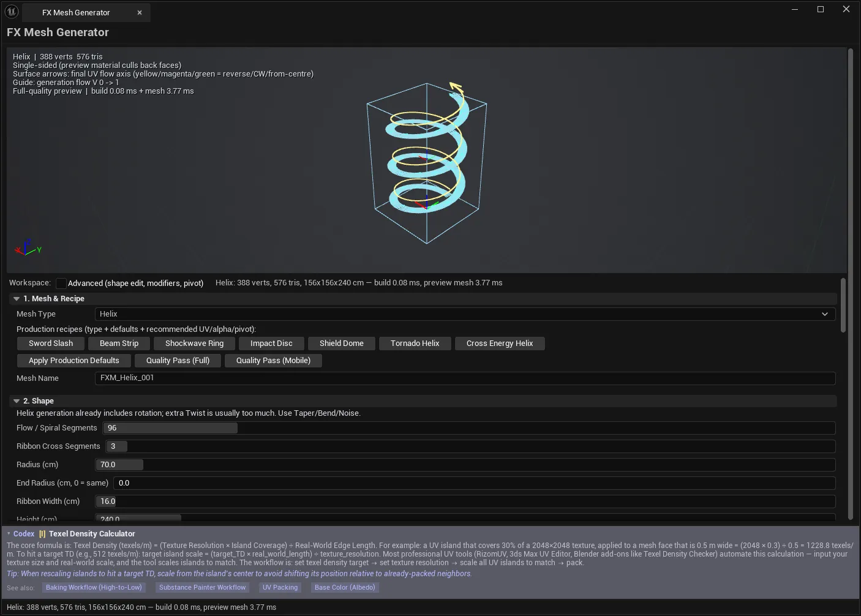
Task: Click the Ribbon Cross Segments slider
Action: tap(470, 446)
